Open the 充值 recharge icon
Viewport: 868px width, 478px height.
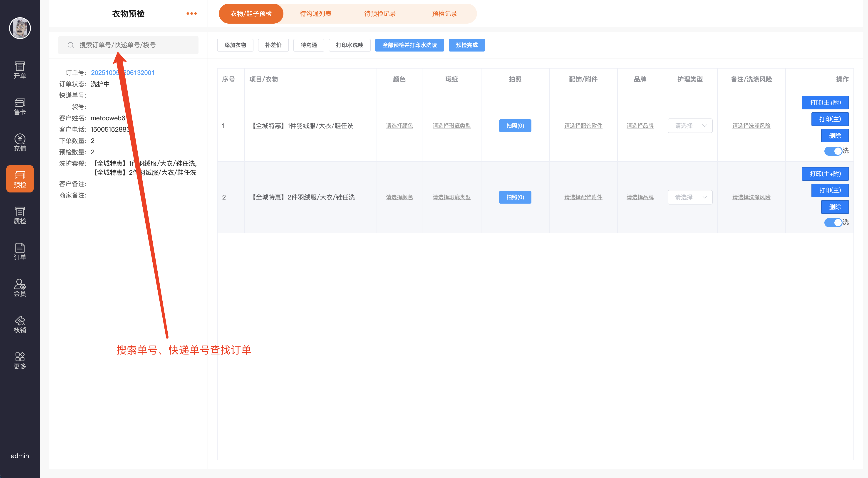[x=20, y=143]
